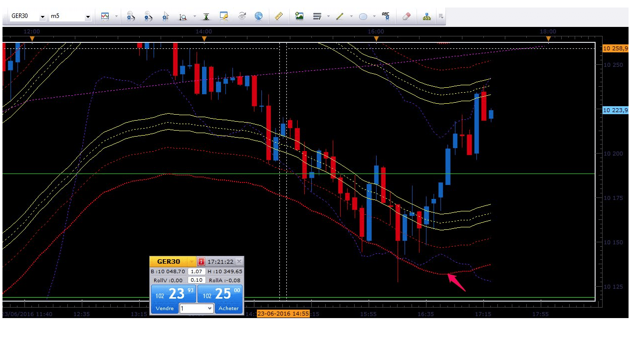
Task: Click the RollV :0,00 value
Action: [168, 280]
